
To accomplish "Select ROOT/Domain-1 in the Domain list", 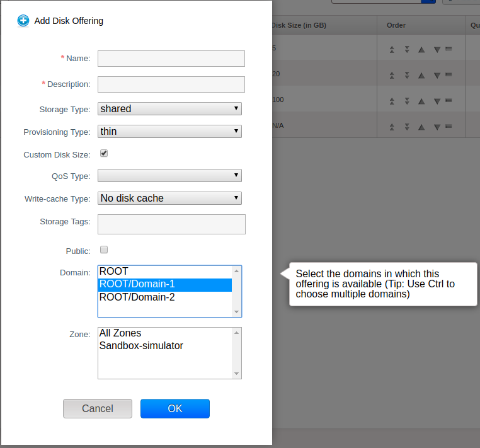I will [165, 285].
